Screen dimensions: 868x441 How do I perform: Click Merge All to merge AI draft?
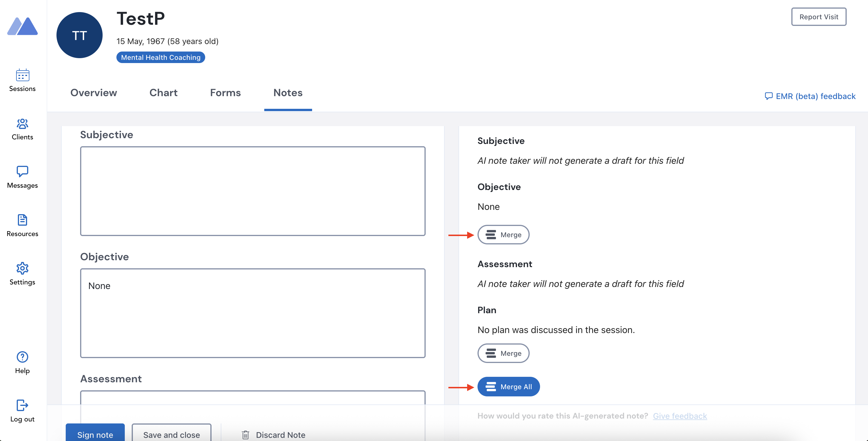[x=508, y=387]
